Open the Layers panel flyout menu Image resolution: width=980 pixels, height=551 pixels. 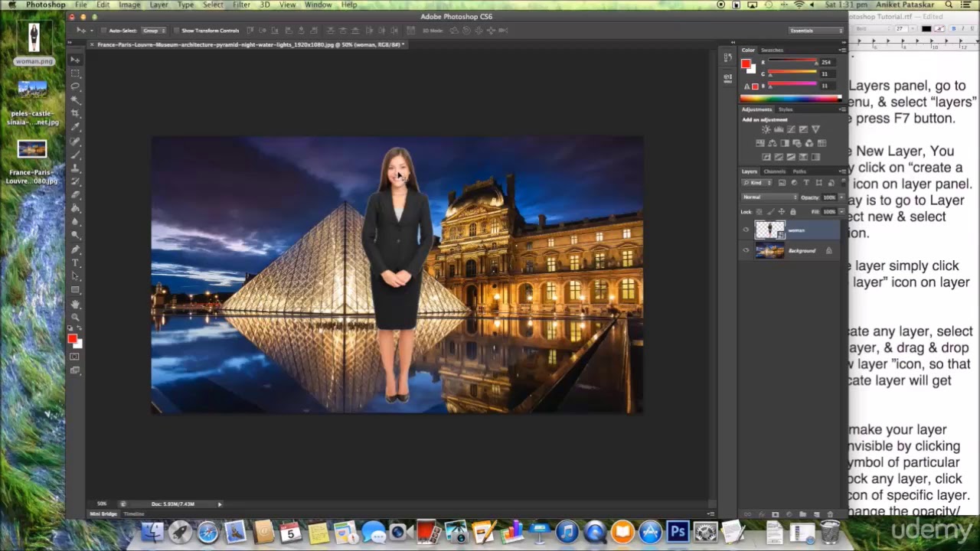841,171
